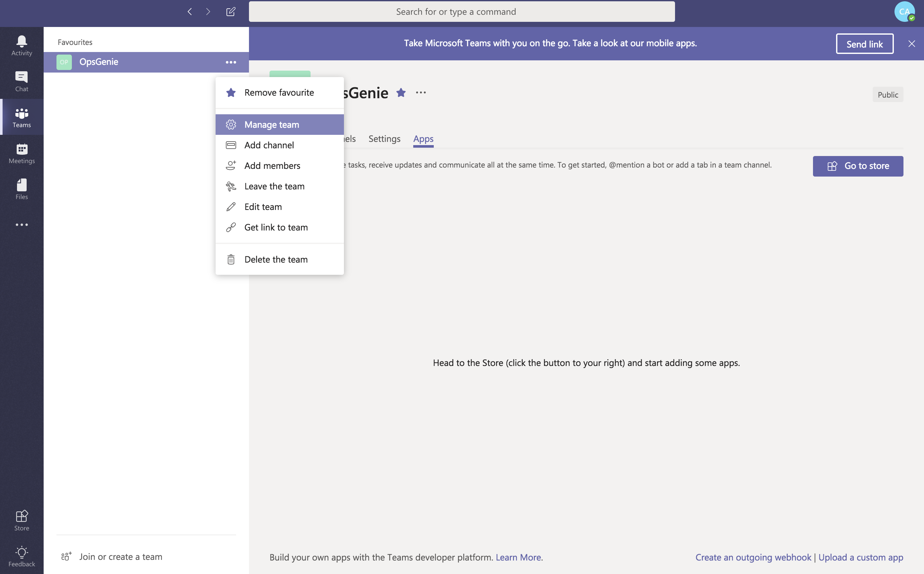Switch to Settings tab in OpsGenie

point(383,138)
